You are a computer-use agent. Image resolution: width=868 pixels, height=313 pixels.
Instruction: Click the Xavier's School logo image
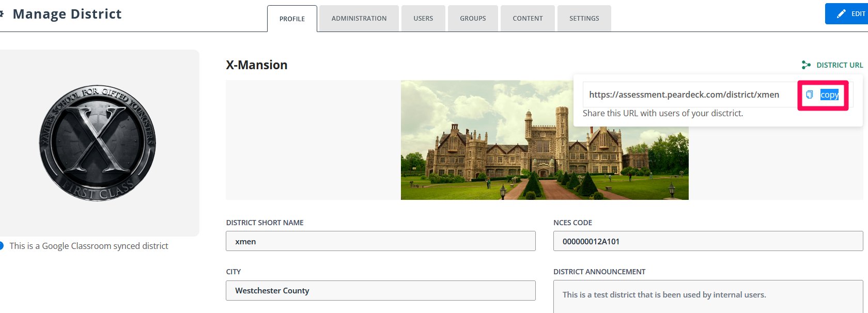click(x=98, y=143)
